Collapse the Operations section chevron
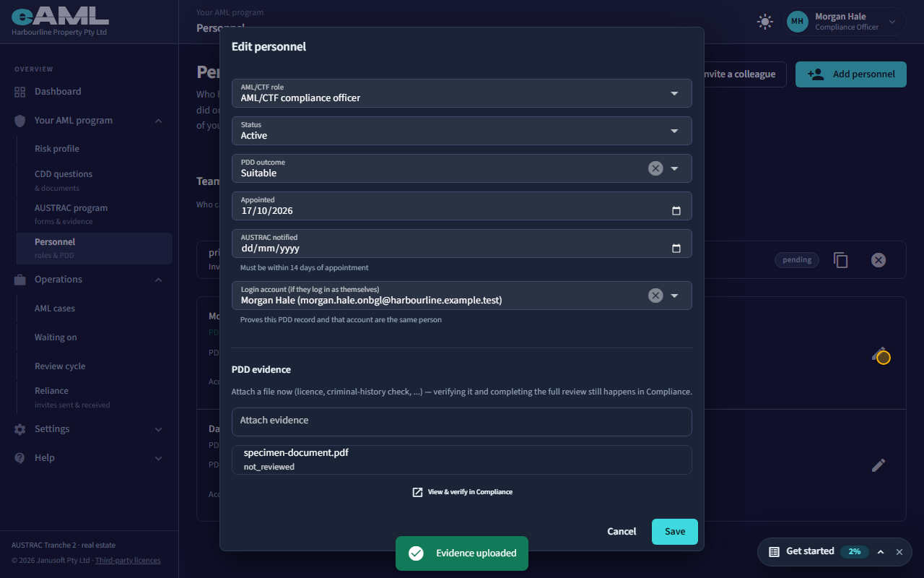924x578 pixels. pos(159,280)
